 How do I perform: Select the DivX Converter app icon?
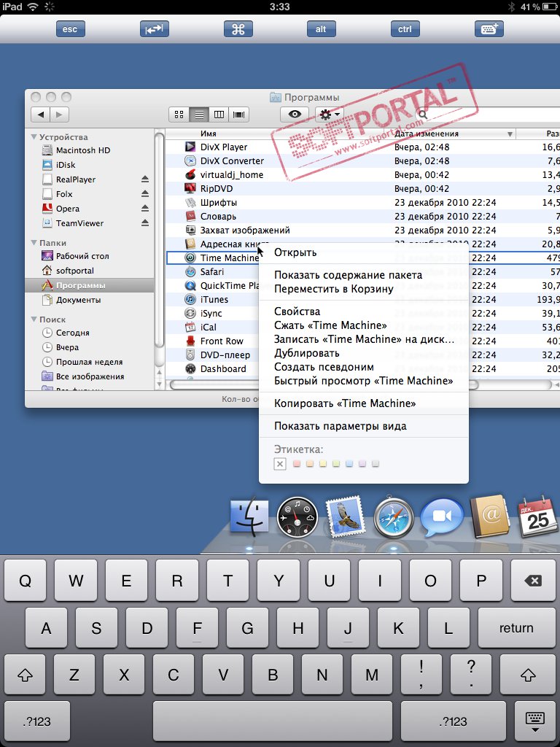pos(190,161)
